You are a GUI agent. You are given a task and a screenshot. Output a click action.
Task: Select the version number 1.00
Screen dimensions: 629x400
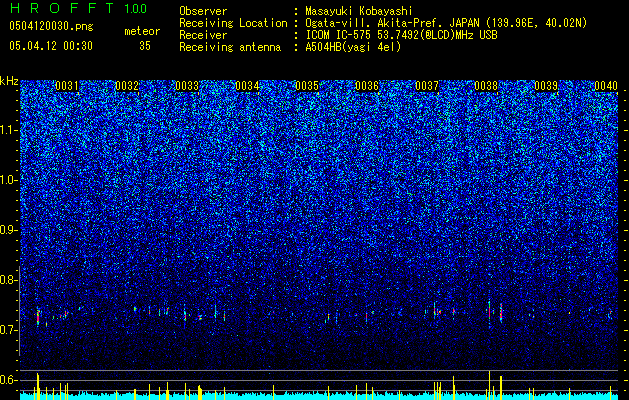pos(136,8)
